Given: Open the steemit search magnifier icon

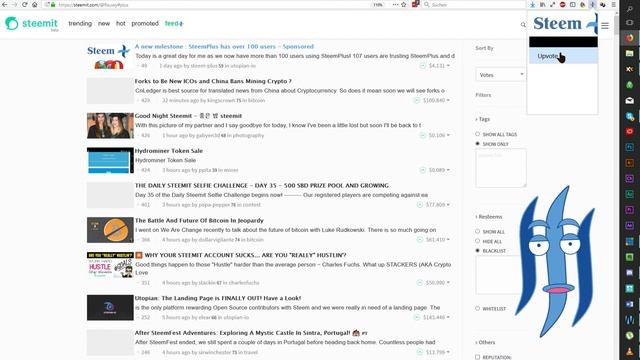Looking at the screenshot, I should pyautogui.click(x=523, y=25).
